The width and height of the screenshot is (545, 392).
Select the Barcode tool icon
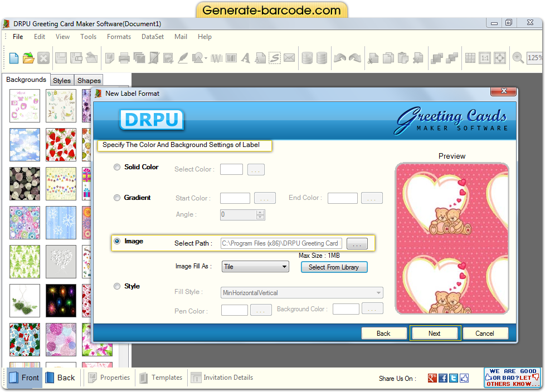click(231, 58)
